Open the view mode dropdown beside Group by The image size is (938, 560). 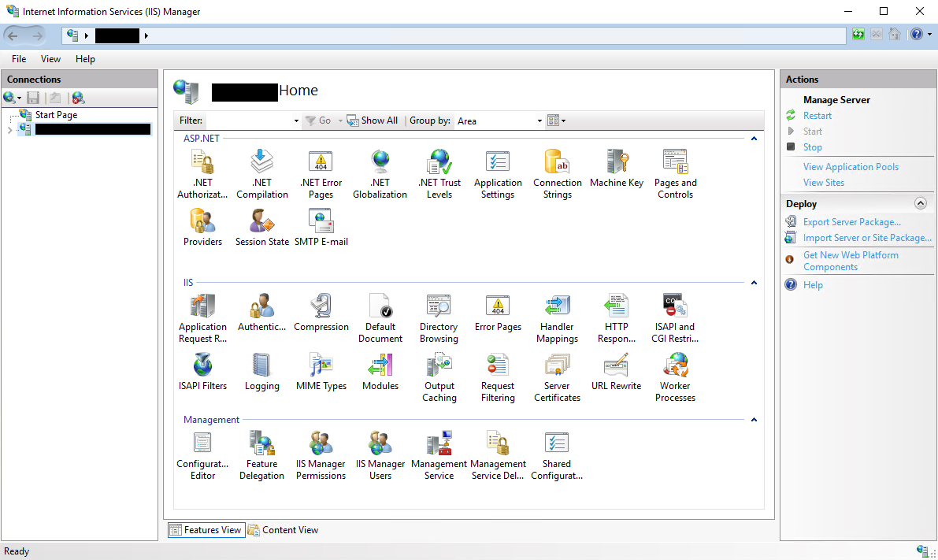click(x=556, y=121)
